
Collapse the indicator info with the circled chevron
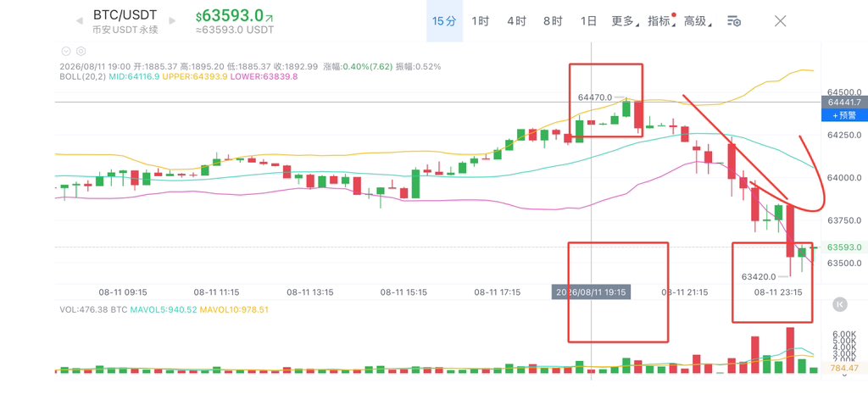[66, 52]
